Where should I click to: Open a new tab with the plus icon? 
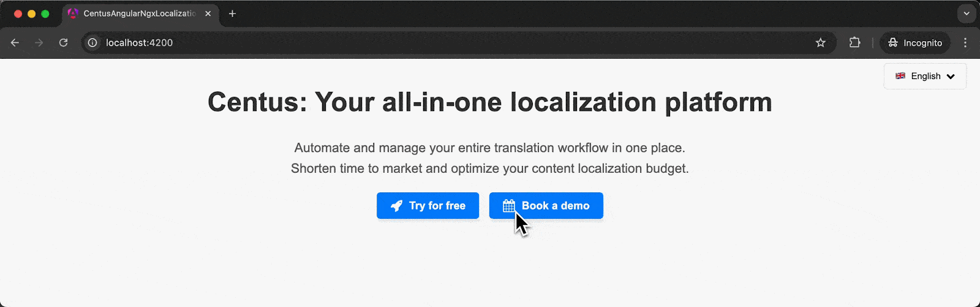coord(232,13)
